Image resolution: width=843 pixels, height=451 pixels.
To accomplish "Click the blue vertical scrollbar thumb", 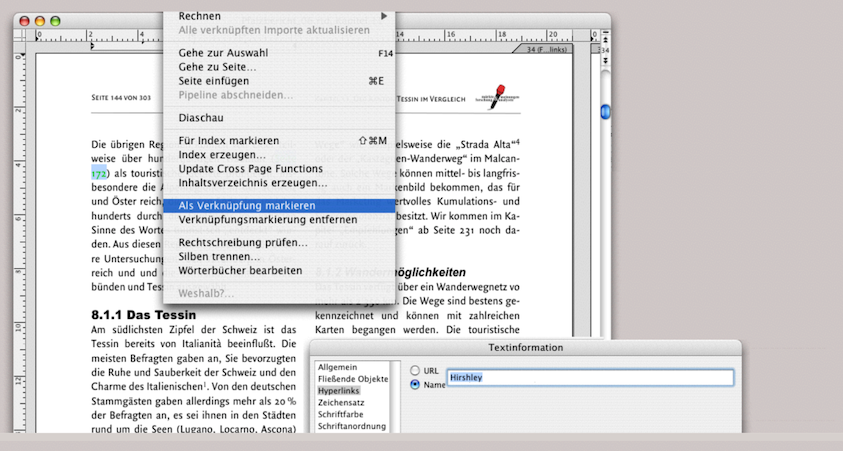I will point(604,112).
